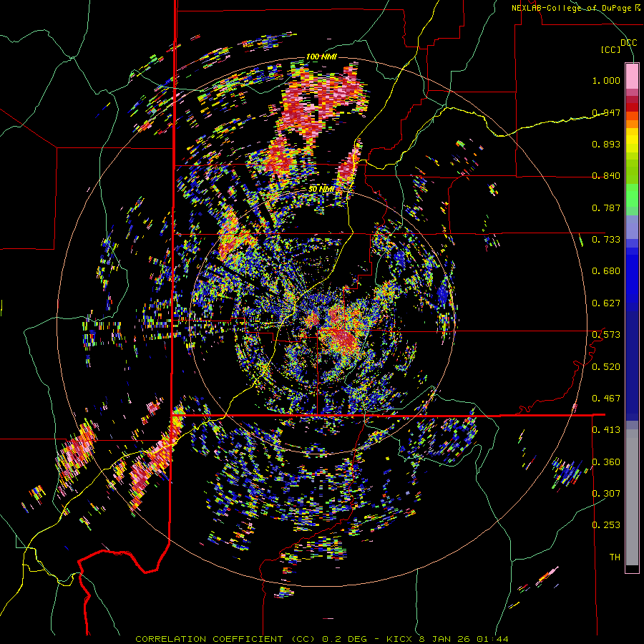Select the 0.627 legend value

pyautogui.click(x=606, y=303)
